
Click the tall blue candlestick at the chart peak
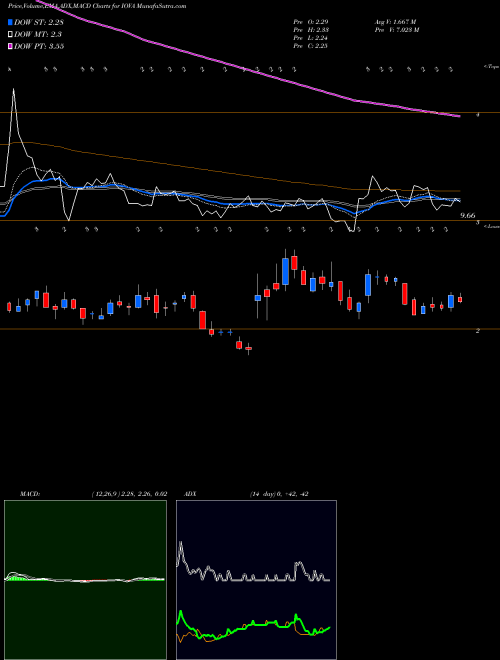point(285,271)
